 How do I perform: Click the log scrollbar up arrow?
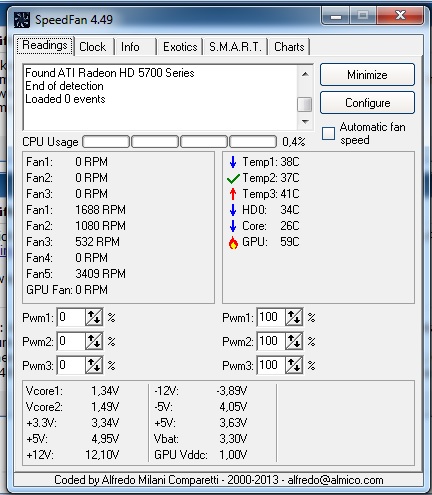click(305, 74)
